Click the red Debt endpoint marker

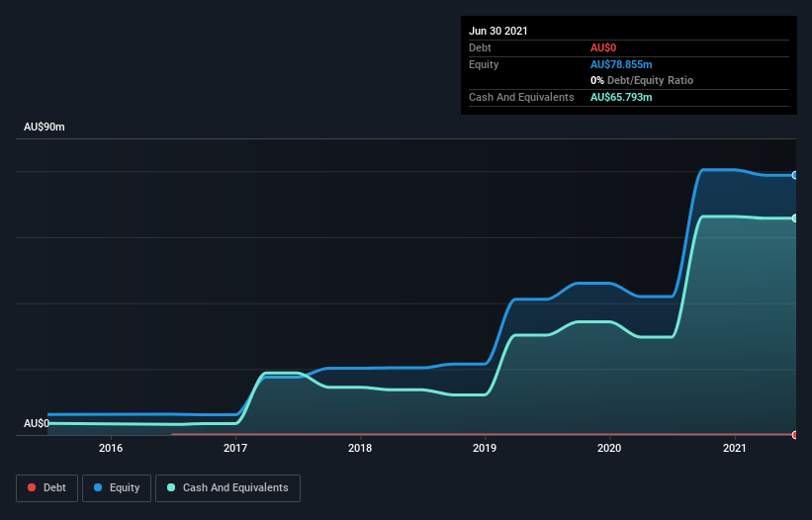click(x=795, y=435)
